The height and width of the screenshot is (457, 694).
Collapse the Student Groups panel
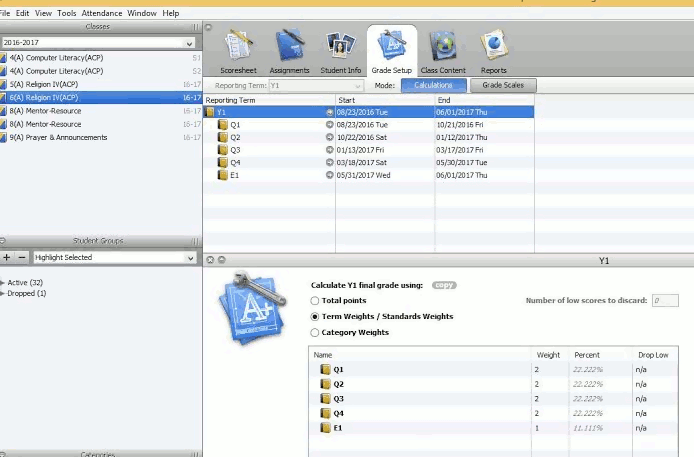[x=3, y=241]
